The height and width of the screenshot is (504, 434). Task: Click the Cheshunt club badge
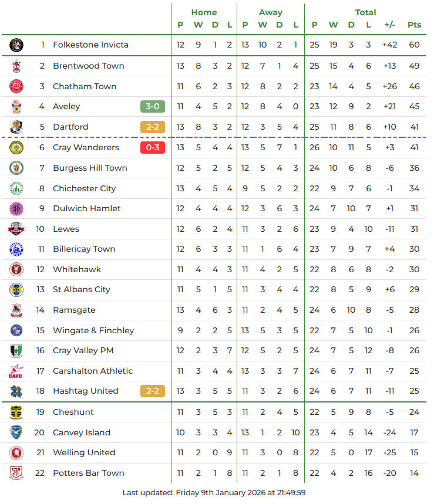(x=16, y=412)
